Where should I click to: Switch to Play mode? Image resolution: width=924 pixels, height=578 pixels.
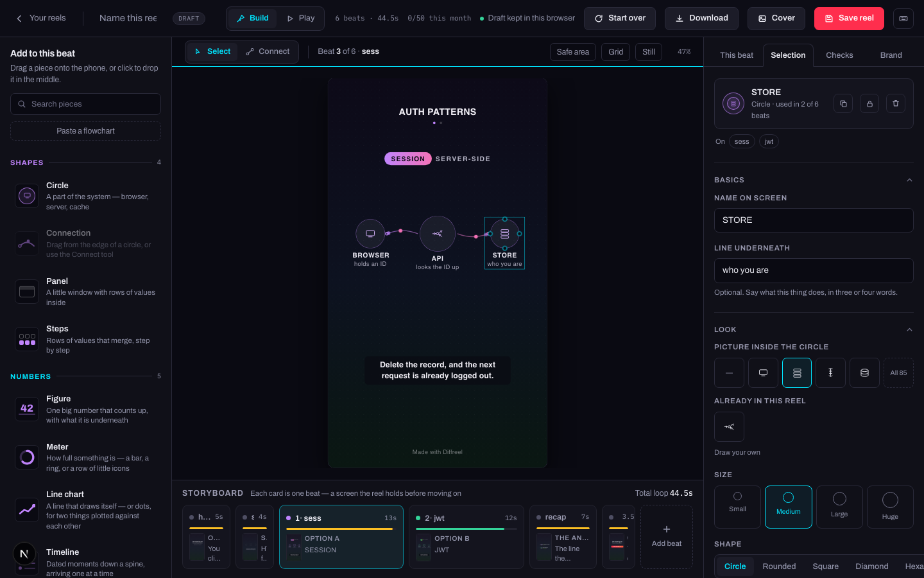[x=300, y=18]
